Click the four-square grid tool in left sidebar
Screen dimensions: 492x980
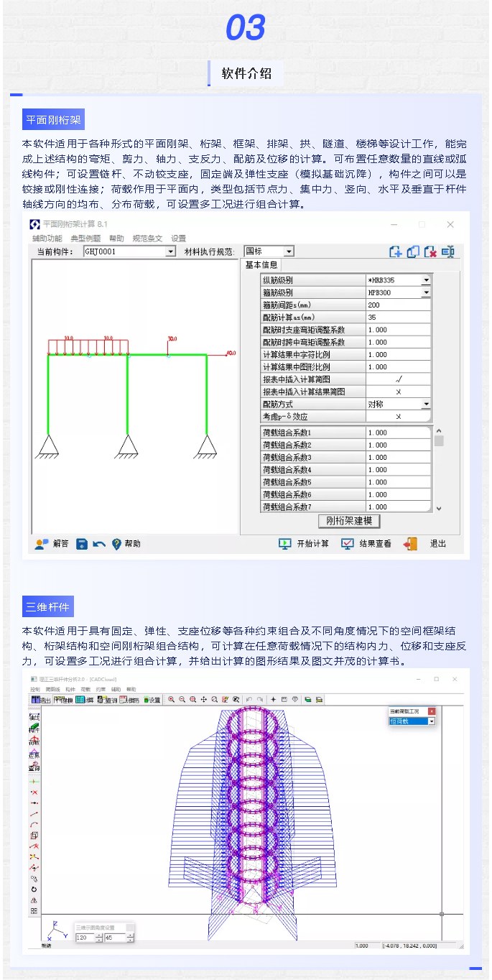pos(34,911)
